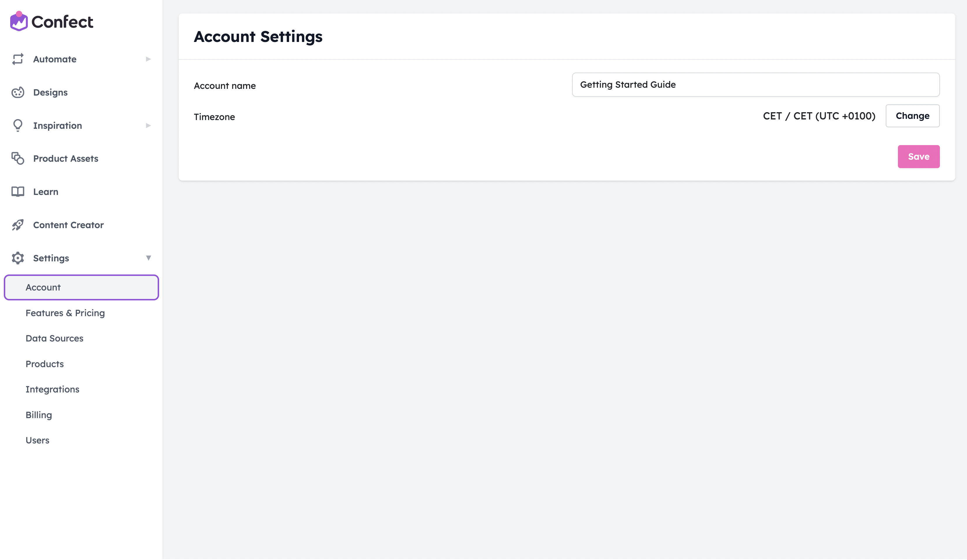Open Content Creator
This screenshot has width=967, height=560.
point(68,225)
